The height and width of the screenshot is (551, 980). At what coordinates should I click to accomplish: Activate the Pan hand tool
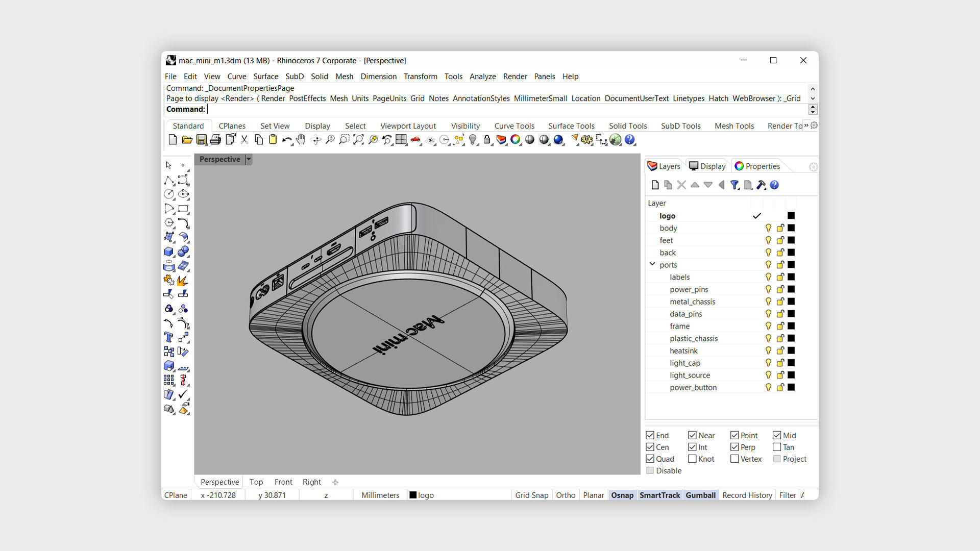[301, 140]
